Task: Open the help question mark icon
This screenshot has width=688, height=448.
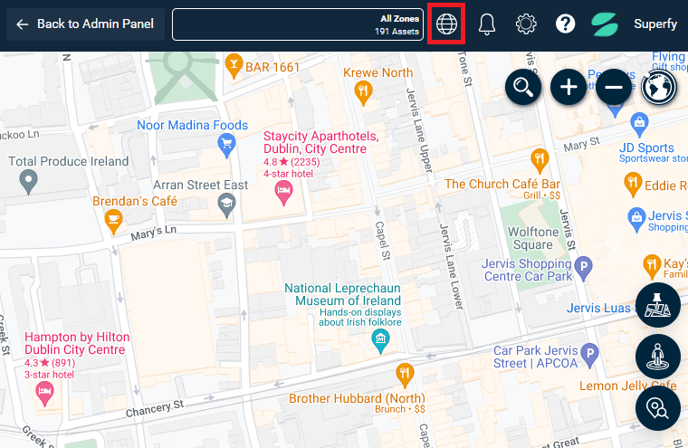Action: pyautogui.click(x=565, y=24)
